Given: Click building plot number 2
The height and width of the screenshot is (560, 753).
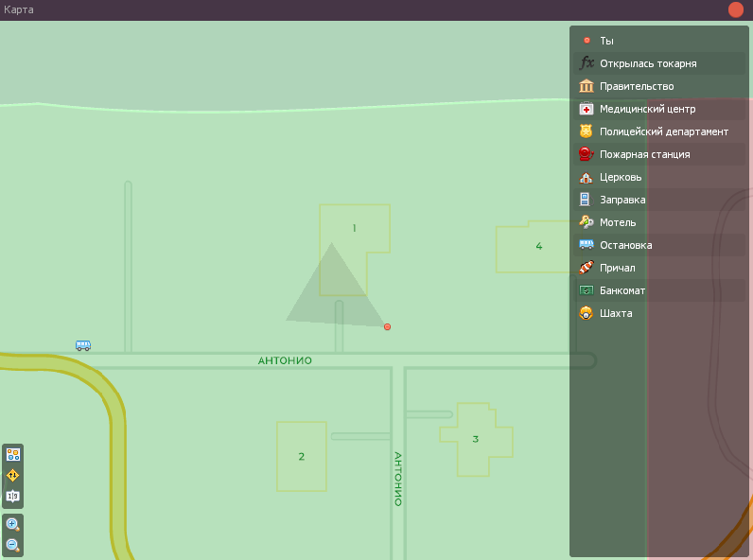Looking at the screenshot, I should [x=302, y=457].
